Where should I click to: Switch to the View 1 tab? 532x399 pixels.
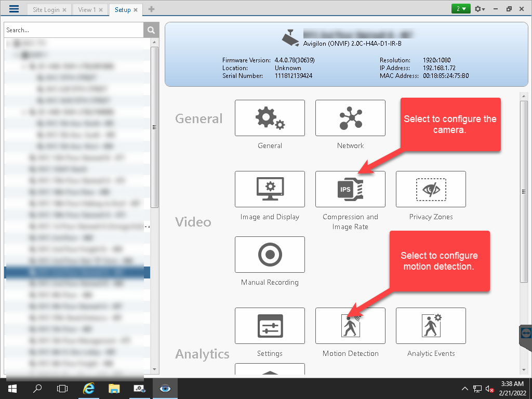(x=86, y=10)
